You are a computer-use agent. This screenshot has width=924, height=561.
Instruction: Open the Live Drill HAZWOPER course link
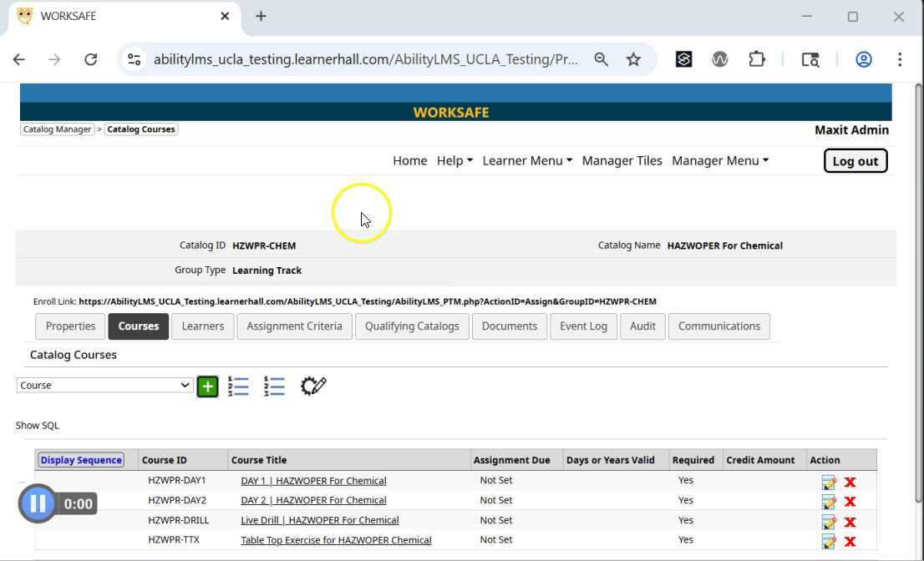pyautogui.click(x=319, y=520)
